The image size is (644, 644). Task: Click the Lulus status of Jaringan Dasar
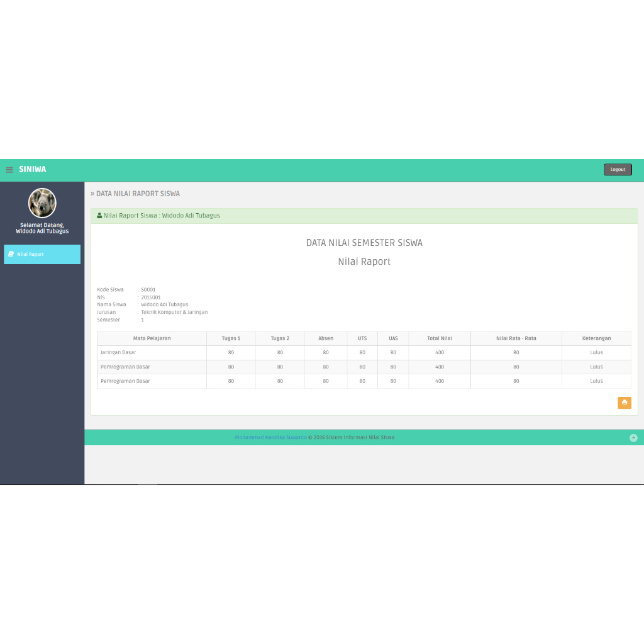(596, 352)
